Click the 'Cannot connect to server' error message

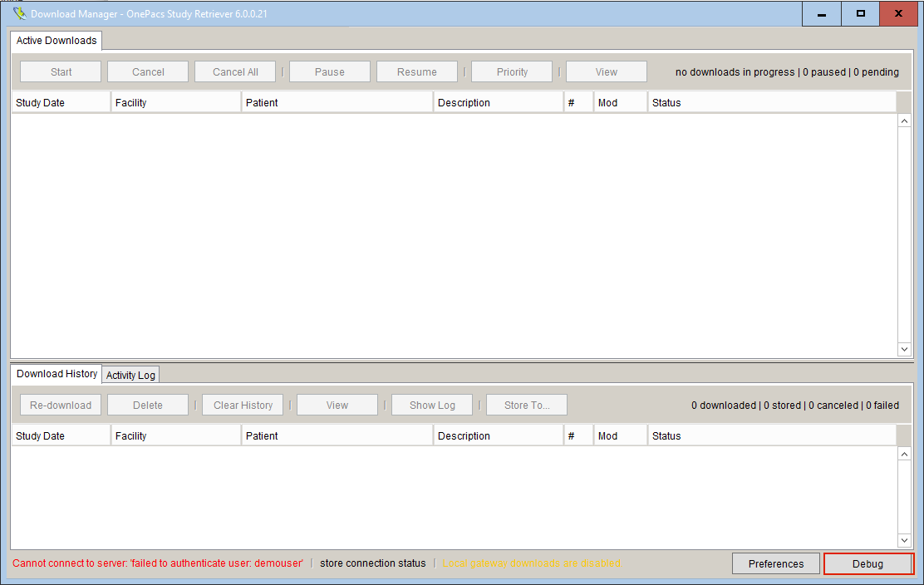158,563
